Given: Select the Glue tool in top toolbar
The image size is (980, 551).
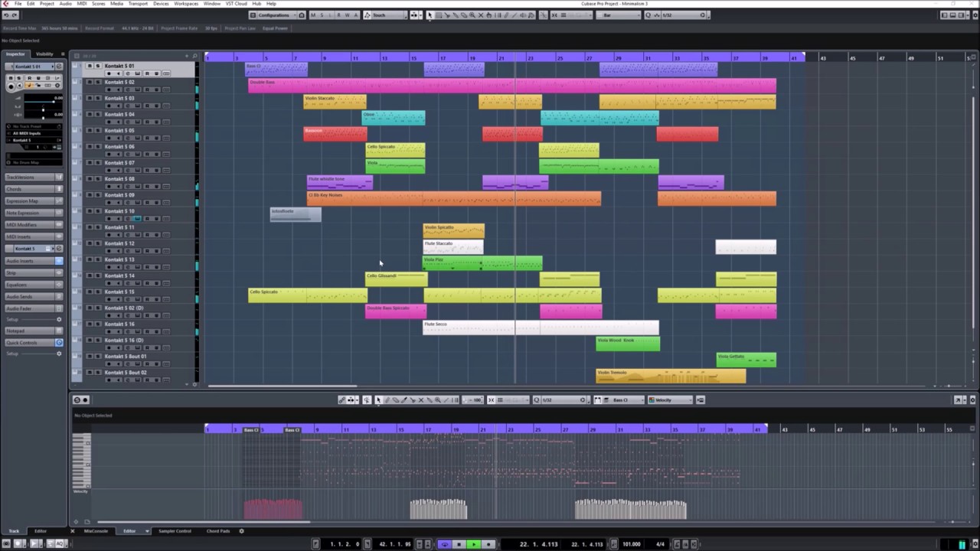Looking at the screenshot, I should (x=456, y=15).
